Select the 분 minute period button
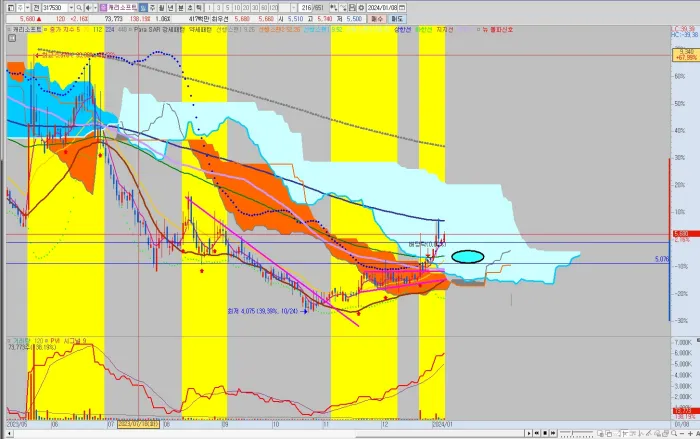700x439 pixels. tap(181, 8)
